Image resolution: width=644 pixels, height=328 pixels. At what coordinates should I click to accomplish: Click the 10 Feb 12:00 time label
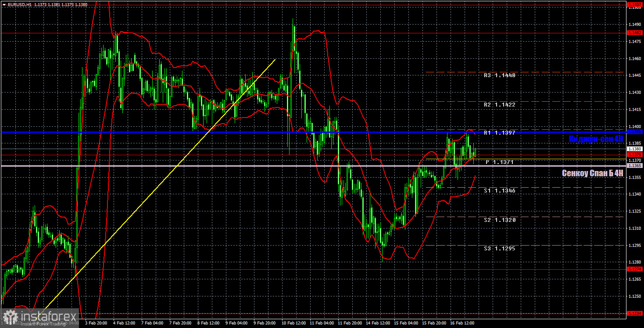pos(293,323)
